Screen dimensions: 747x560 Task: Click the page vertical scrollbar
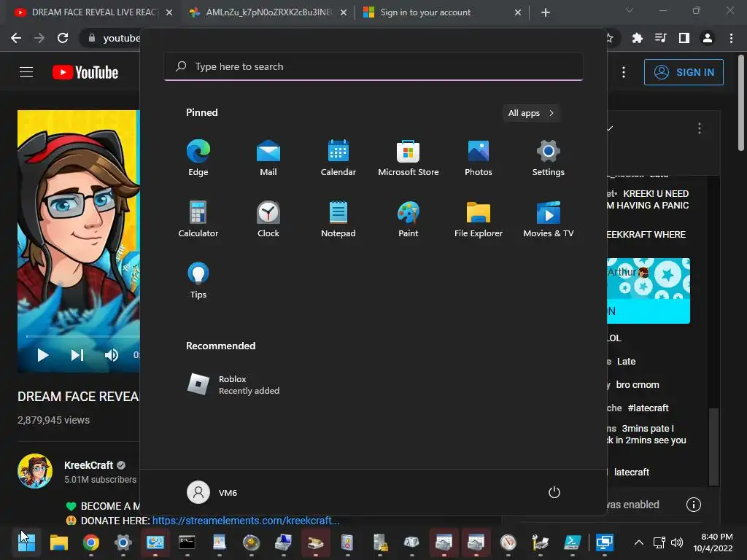click(741, 102)
